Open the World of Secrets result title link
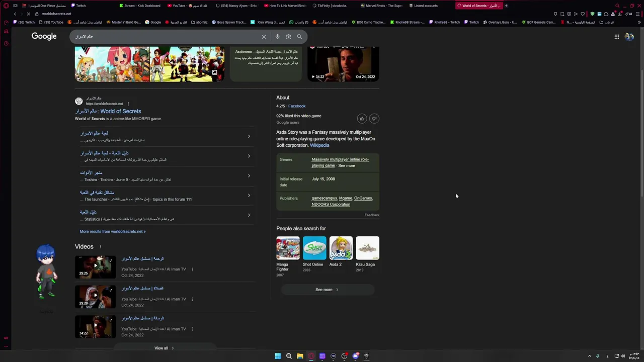The height and width of the screenshot is (362, 644). (x=108, y=111)
